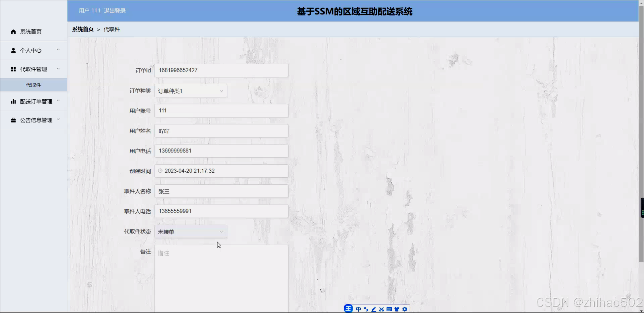The image size is (644, 313).
Task: Click the 退出登录 link in header
Action: 115,11
